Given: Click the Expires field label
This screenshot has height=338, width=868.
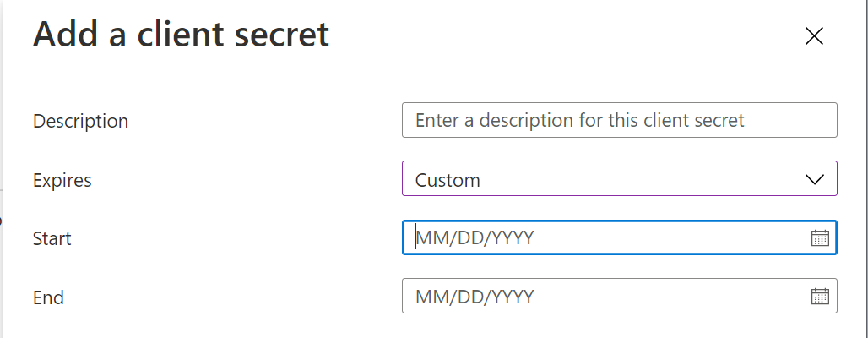Looking at the screenshot, I should coord(62,180).
